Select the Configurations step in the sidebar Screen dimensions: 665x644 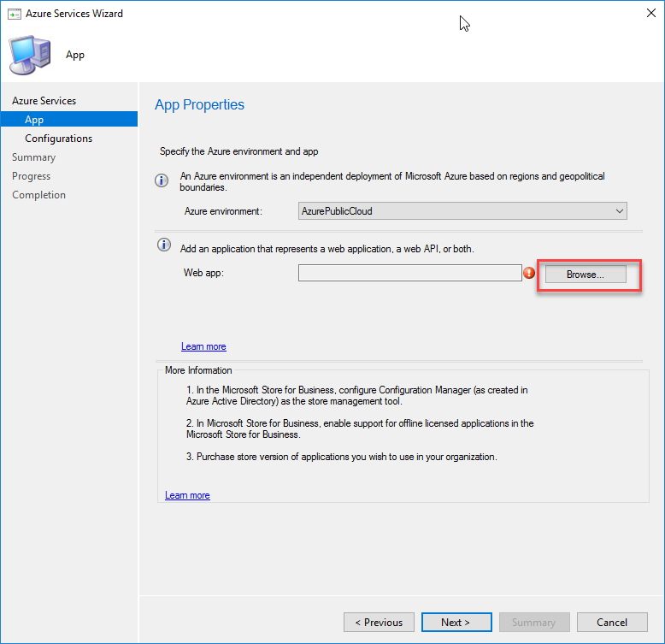pyautogui.click(x=58, y=139)
